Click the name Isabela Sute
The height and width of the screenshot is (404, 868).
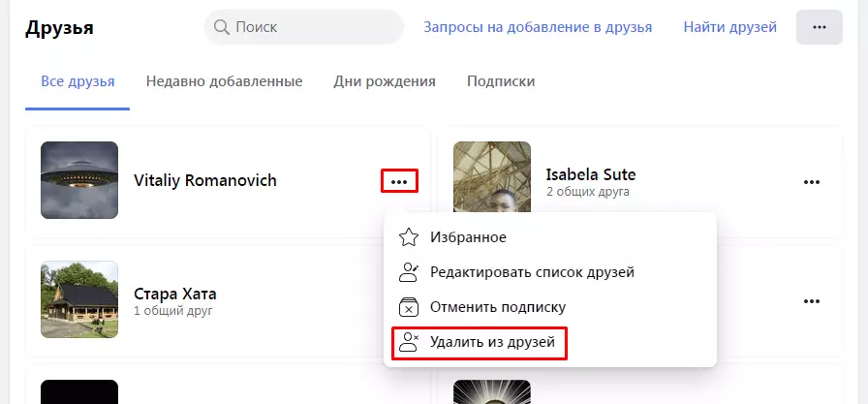[591, 175]
